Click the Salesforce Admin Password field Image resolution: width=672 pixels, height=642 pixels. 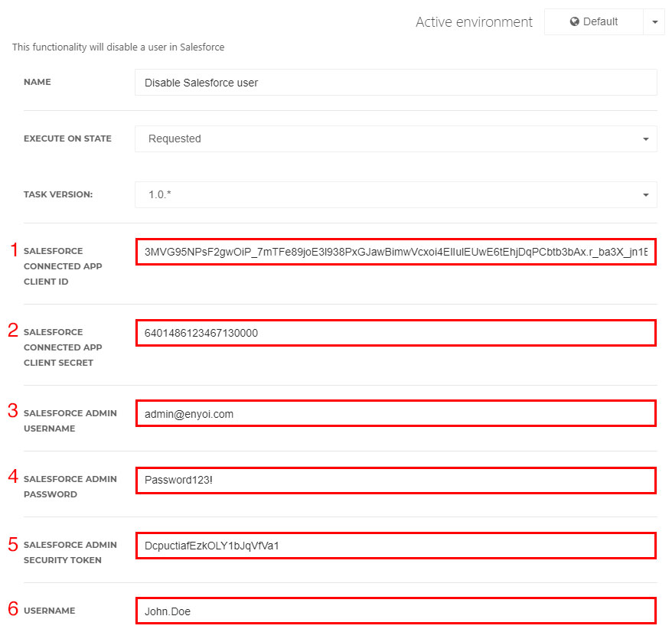[396, 480]
